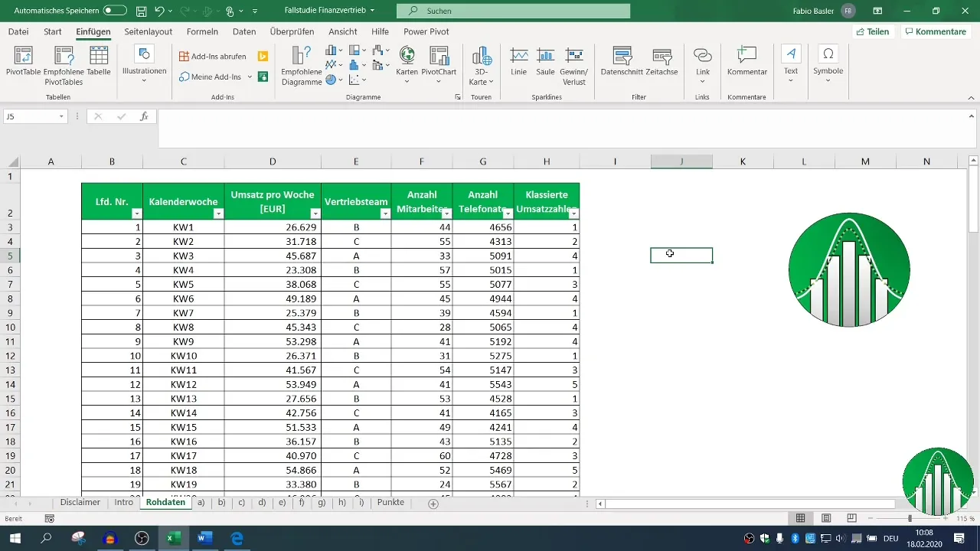Image resolution: width=980 pixels, height=551 pixels.
Task: Open filter dropdown for Kalenderwoche
Action: 217,214
